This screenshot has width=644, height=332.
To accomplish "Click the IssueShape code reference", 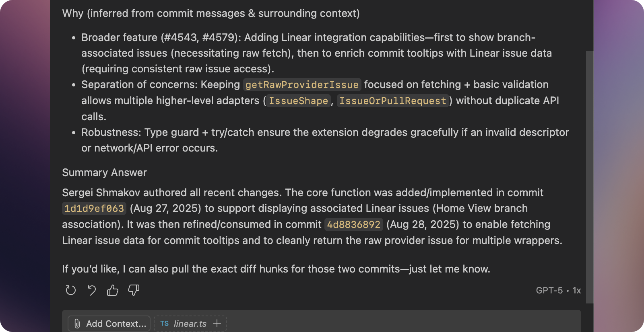I will 298,101.
